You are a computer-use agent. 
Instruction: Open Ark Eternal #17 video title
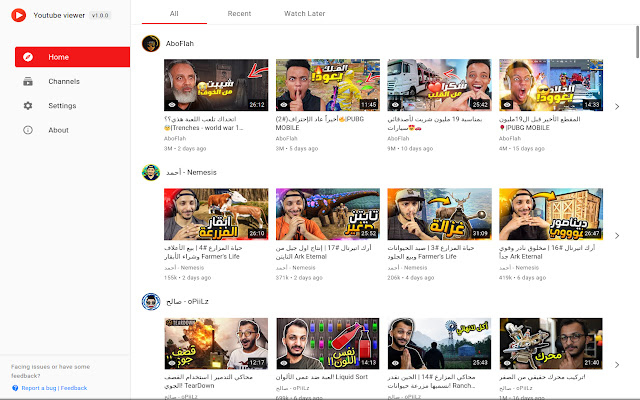[x=324, y=252]
